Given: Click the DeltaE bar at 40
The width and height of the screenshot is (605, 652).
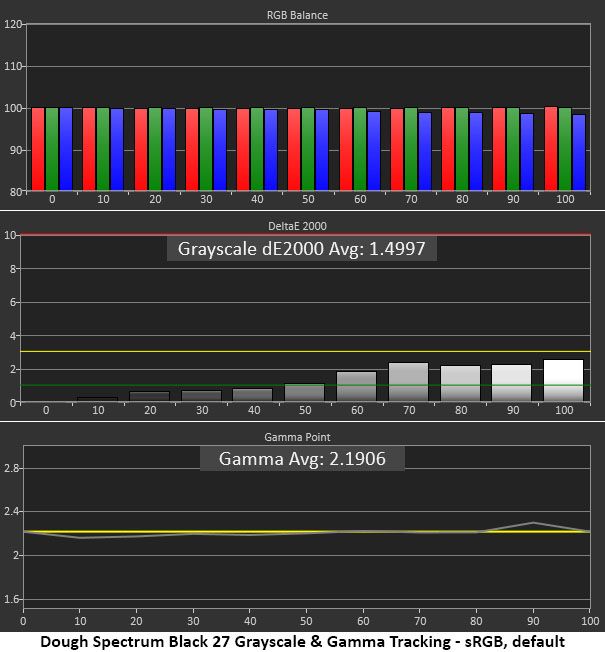Looking at the screenshot, I should pyautogui.click(x=253, y=395).
